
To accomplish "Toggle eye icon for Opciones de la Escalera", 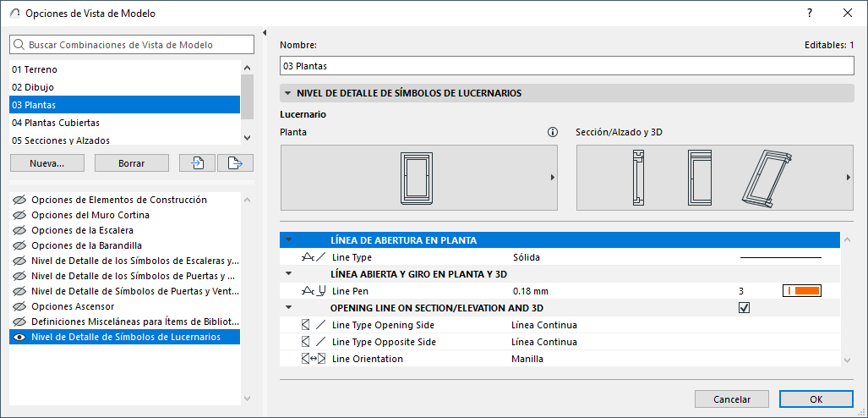I will point(19,230).
